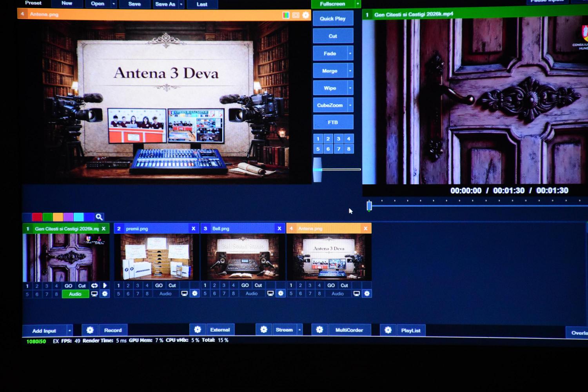Open Record settings gear
Image resolution: width=588 pixels, height=392 pixels.
(x=90, y=330)
